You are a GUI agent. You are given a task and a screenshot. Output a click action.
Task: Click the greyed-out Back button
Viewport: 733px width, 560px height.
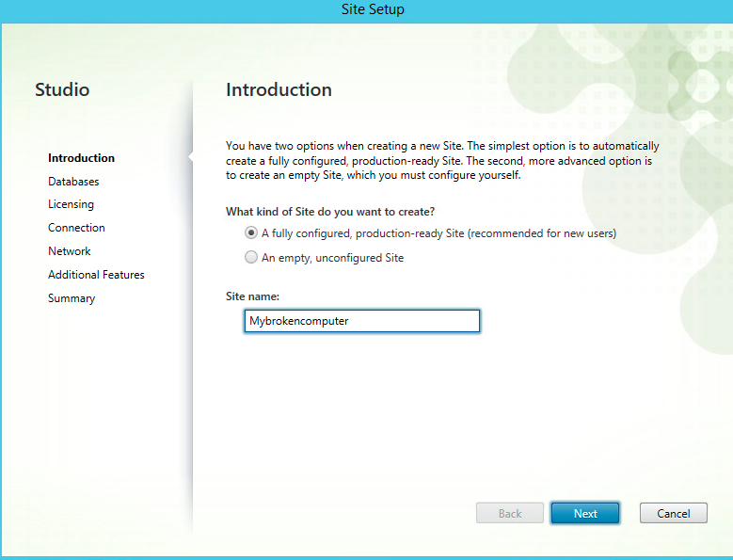pos(510,513)
